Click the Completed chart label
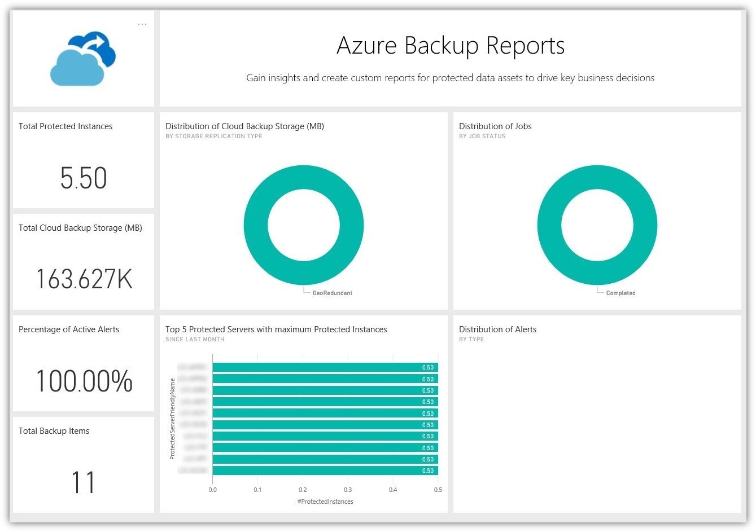Image resolution: width=756 pixels, height=532 pixels. [620, 293]
